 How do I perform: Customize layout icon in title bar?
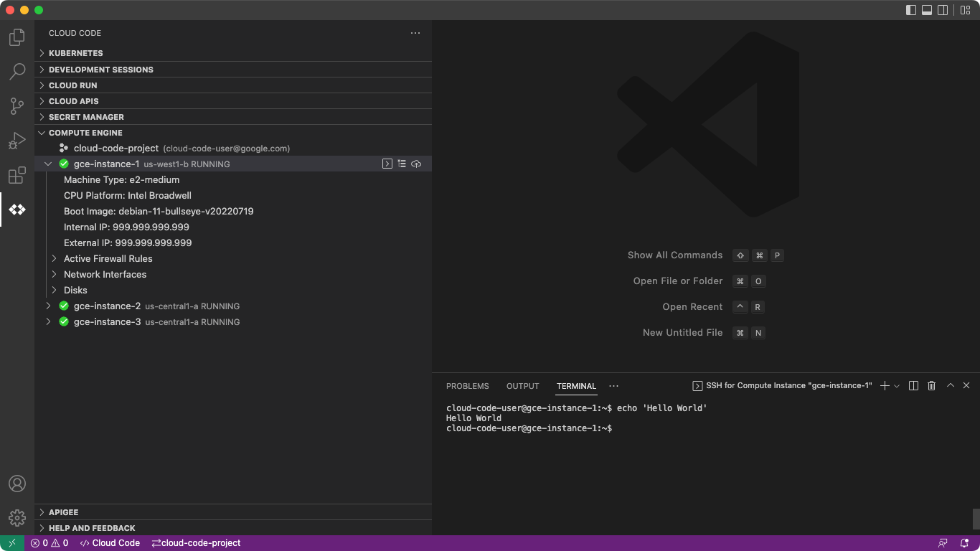966,10
